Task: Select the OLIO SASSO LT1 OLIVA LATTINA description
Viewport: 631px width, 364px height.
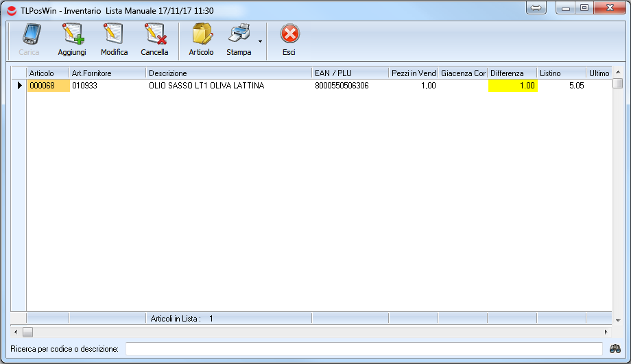Action: 206,86
